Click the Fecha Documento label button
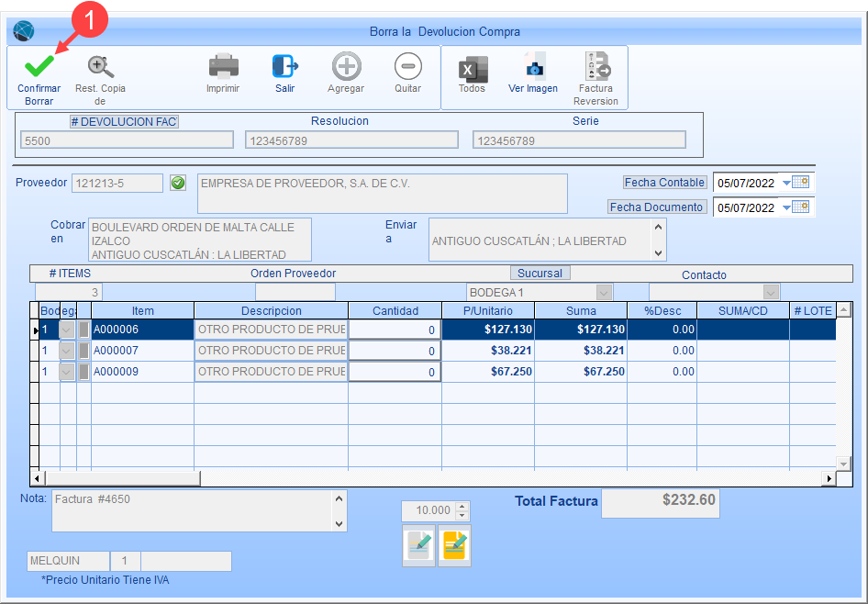868x604 pixels. pyautogui.click(x=657, y=207)
